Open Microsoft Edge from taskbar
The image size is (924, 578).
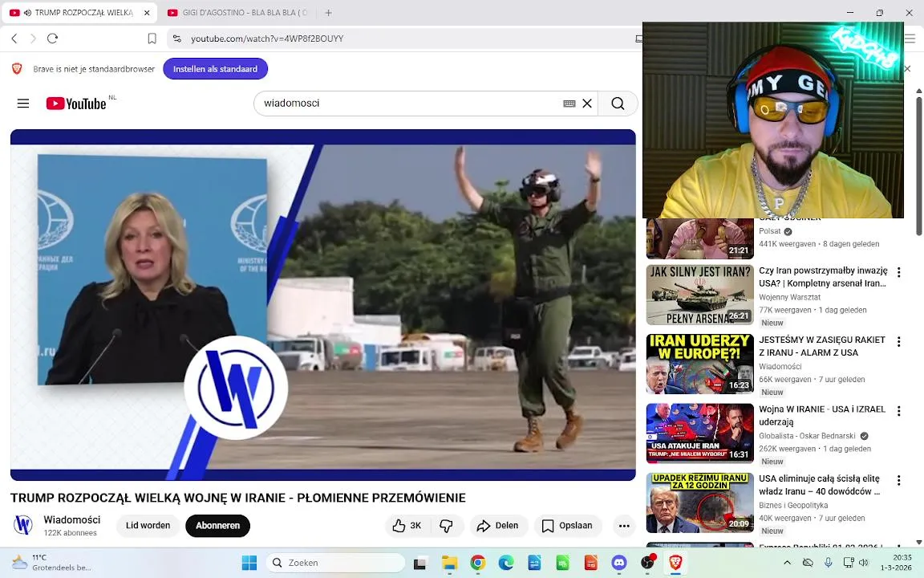pyautogui.click(x=506, y=563)
